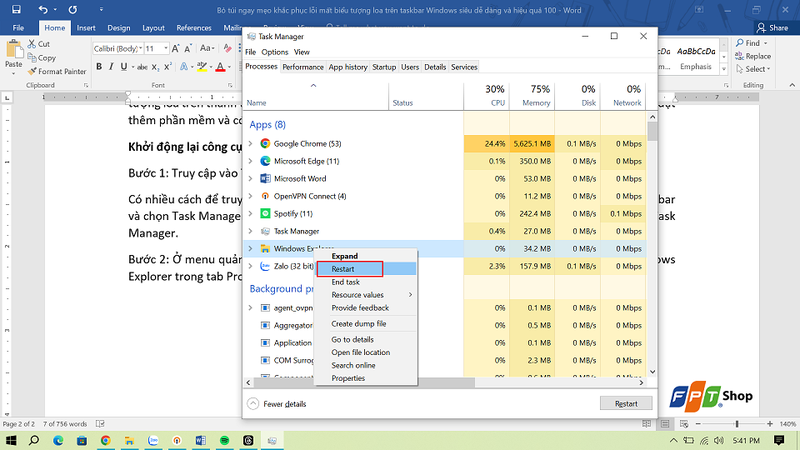Increase font size with Grow Font icon
This screenshot has width=800, height=450.
pyautogui.click(x=176, y=48)
